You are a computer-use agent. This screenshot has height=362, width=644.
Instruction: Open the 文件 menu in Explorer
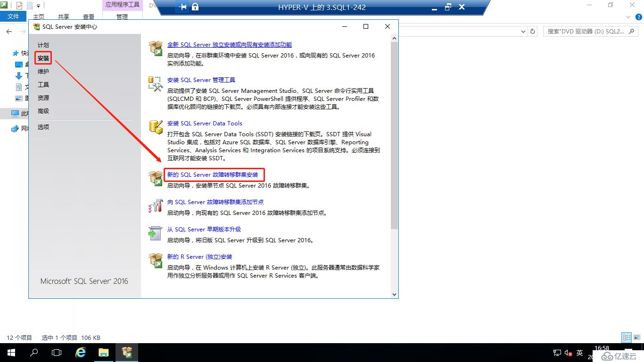click(14, 16)
